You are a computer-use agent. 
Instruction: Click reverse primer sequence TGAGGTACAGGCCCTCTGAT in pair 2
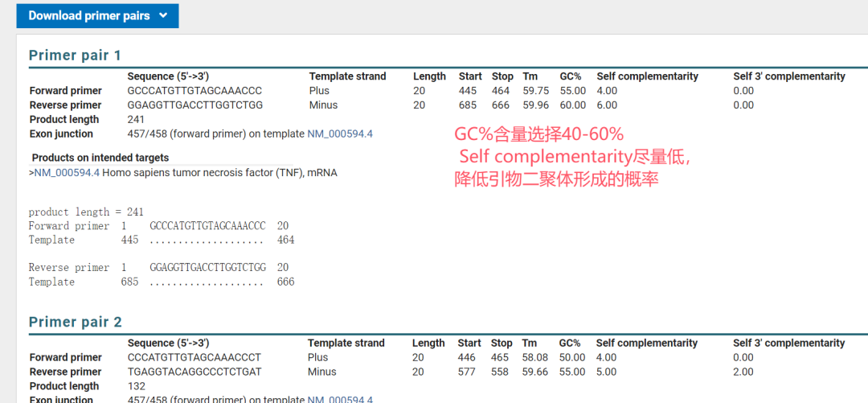pyautogui.click(x=194, y=372)
